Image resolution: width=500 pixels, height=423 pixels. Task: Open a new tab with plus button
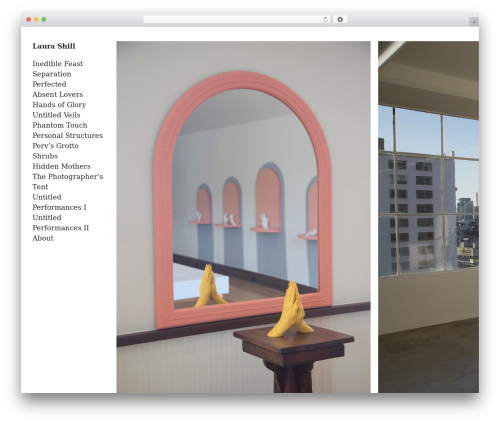click(x=474, y=22)
